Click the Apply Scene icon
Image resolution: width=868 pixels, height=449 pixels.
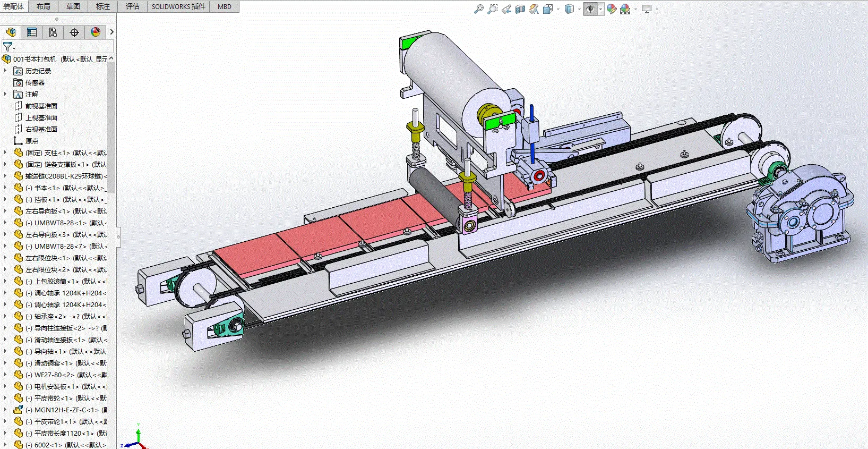[625, 9]
